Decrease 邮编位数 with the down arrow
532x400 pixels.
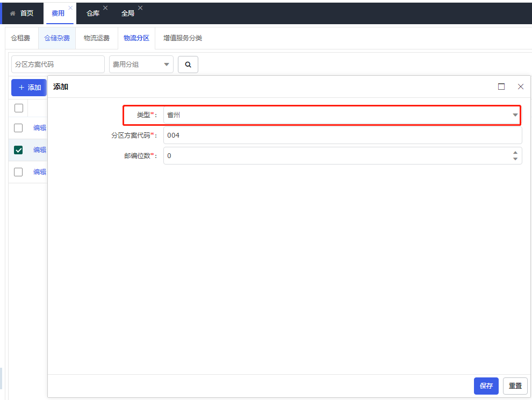(x=515, y=159)
